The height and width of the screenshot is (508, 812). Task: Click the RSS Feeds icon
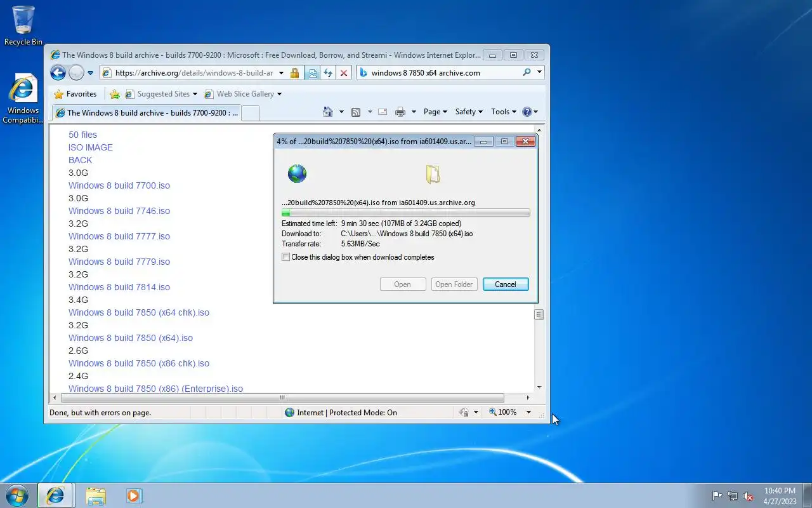click(356, 112)
